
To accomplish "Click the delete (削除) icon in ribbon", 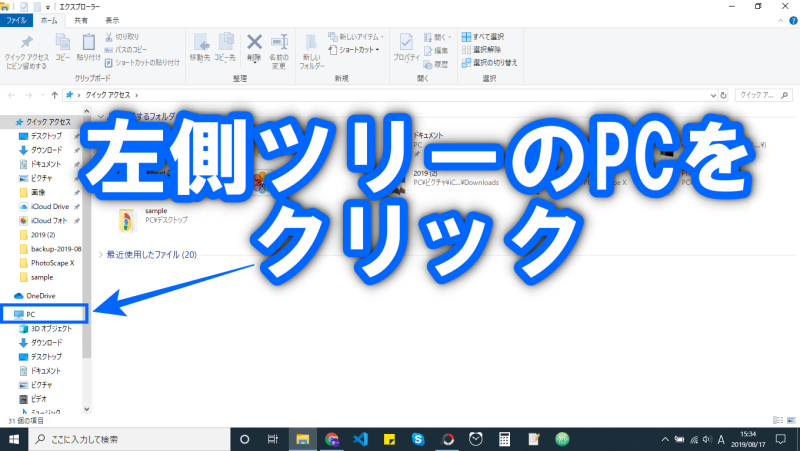I will tap(254, 48).
